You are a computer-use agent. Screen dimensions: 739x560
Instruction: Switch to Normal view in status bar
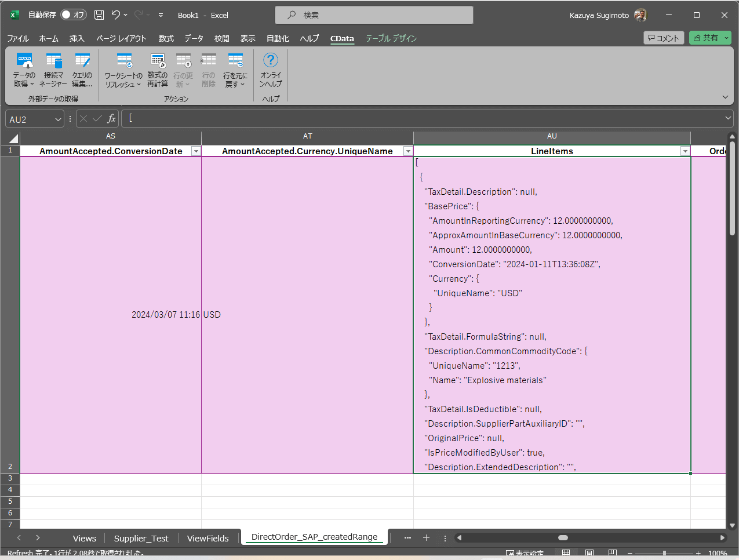[566, 553]
